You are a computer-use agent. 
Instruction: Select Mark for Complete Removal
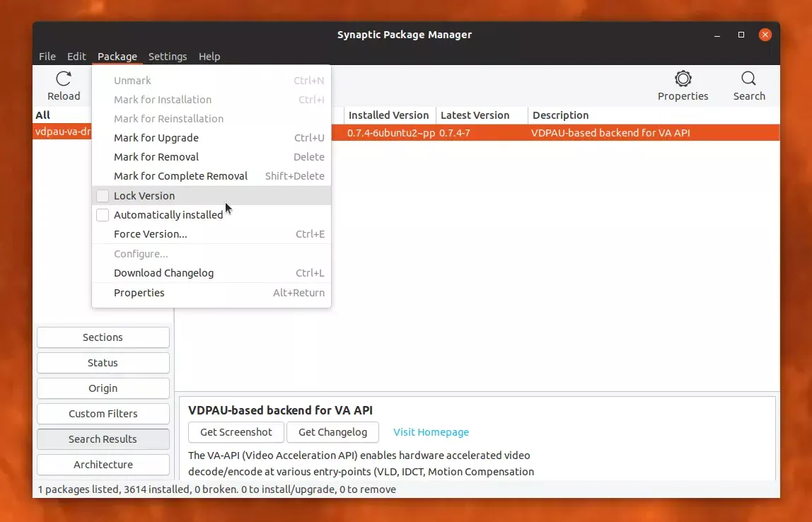[x=180, y=176]
